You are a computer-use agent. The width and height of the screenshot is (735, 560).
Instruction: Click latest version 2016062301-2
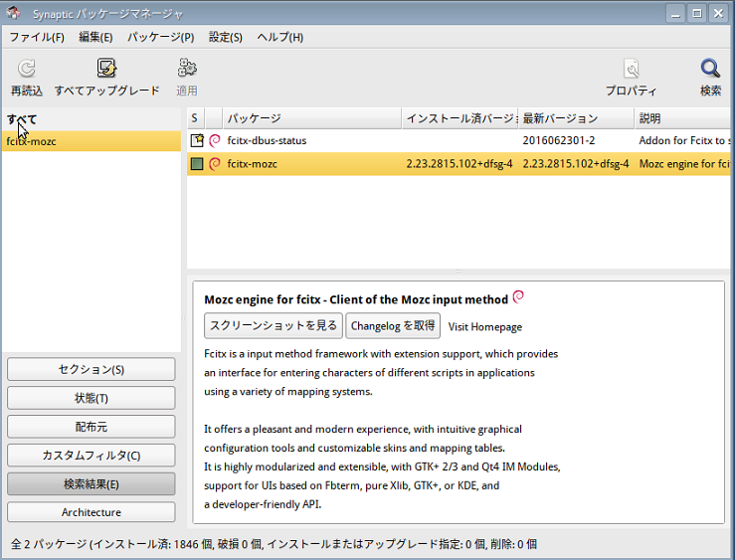(559, 140)
